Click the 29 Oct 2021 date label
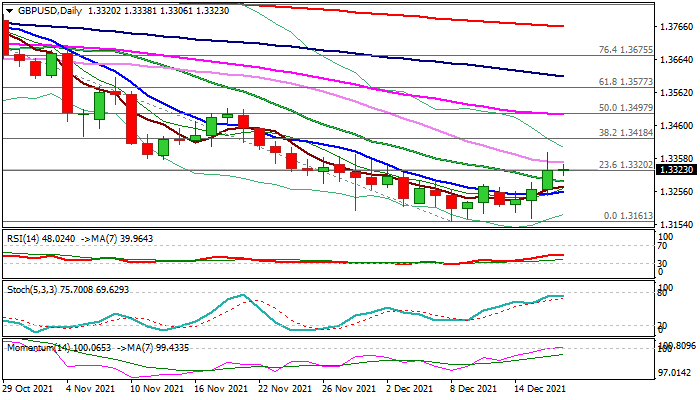The image size is (700, 400). click(27, 389)
